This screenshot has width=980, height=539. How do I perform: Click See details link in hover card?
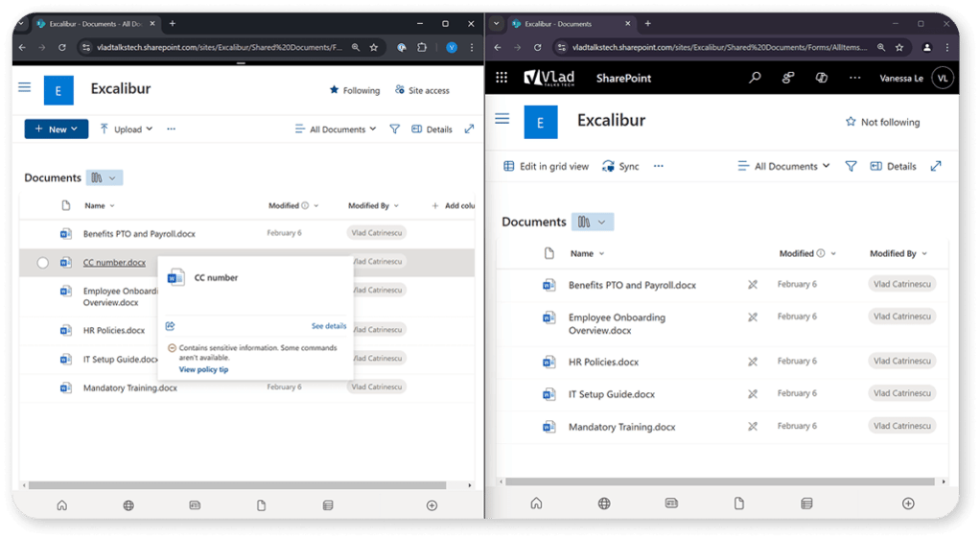(x=329, y=326)
